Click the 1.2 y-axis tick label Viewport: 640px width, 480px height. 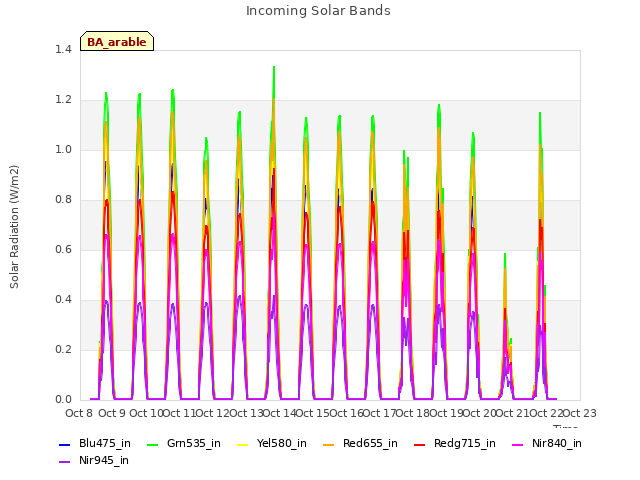[x=63, y=100]
